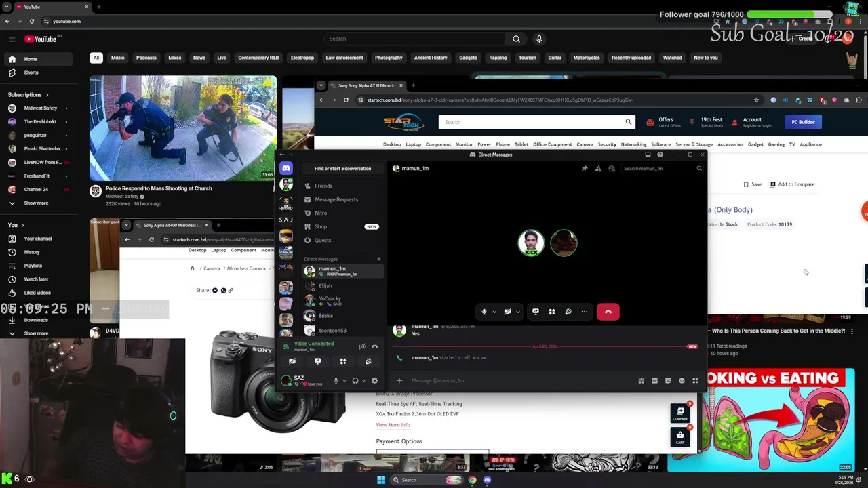Image resolution: width=868 pixels, height=488 pixels.
Task: Toggle noise suppression beside Voice Connected
Action: coord(362,346)
